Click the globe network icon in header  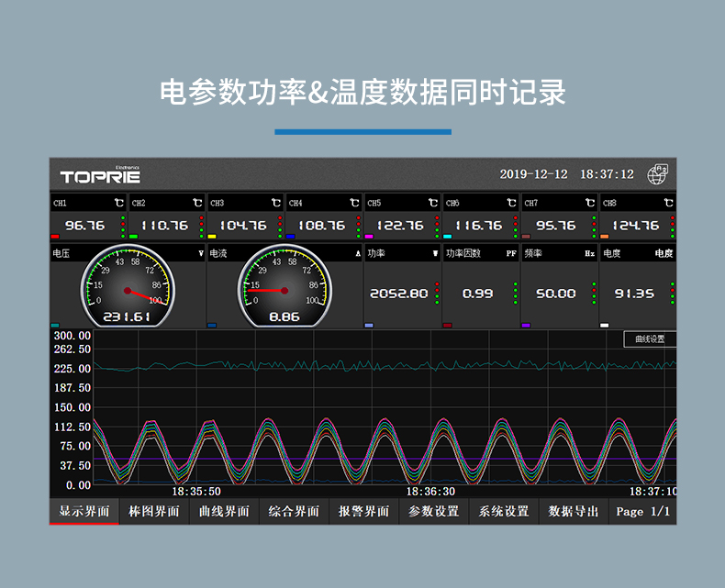[658, 174]
